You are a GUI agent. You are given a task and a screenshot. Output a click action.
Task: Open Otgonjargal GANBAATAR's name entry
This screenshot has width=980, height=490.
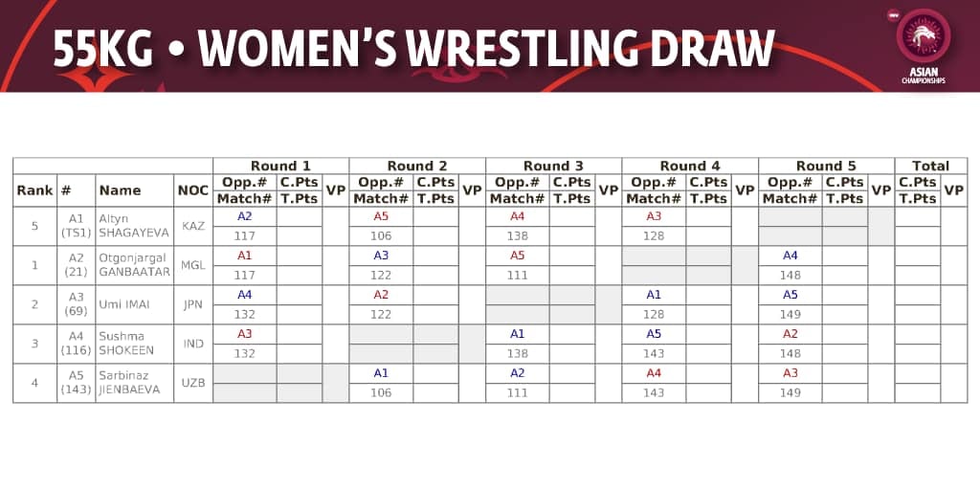pos(134,265)
